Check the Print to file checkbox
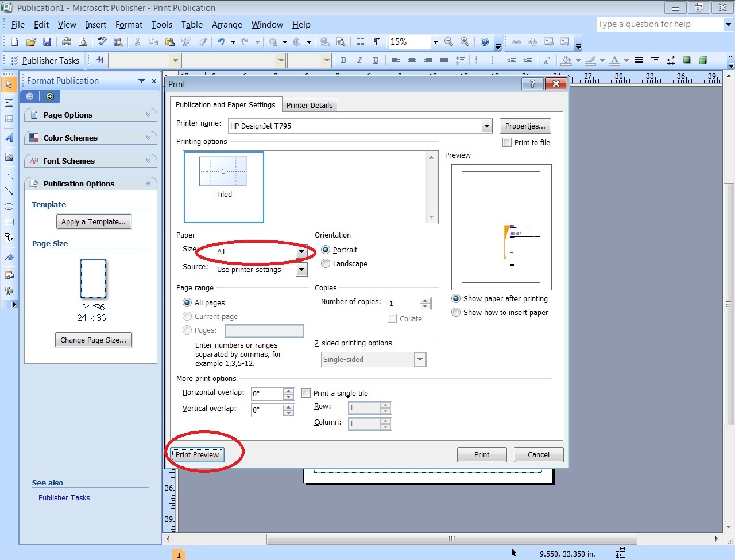The image size is (735, 560). coord(508,142)
